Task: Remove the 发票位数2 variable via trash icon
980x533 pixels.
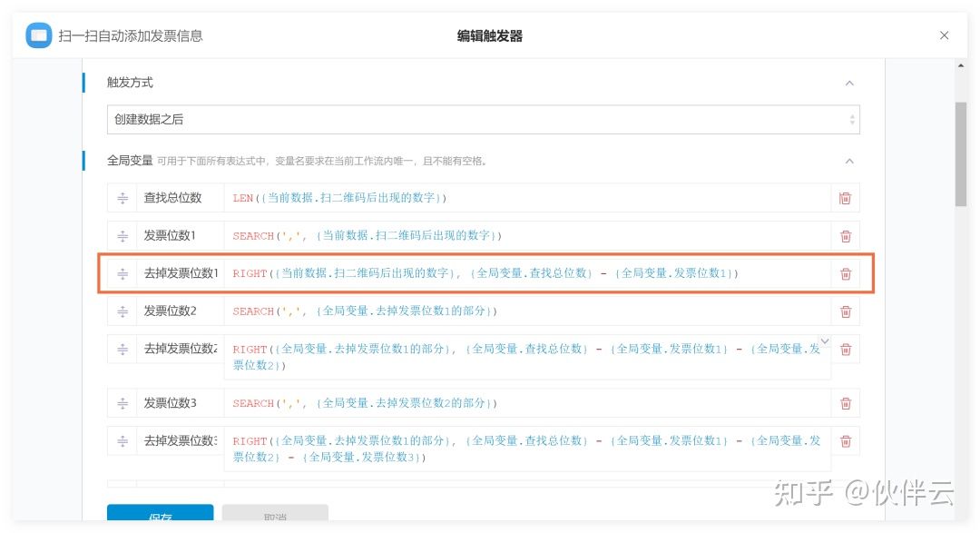Action: [845, 311]
